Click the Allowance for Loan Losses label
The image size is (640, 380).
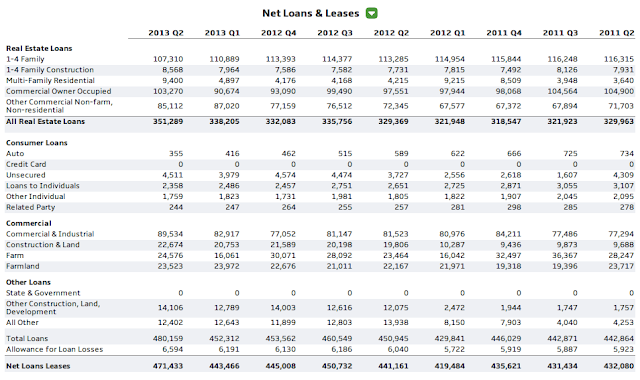tap(54, 349)
